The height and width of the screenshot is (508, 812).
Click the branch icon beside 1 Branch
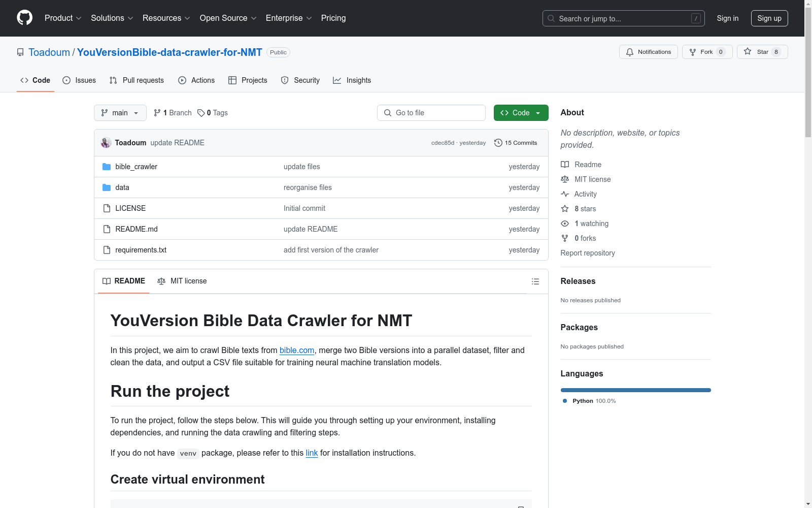pos(157,113)
